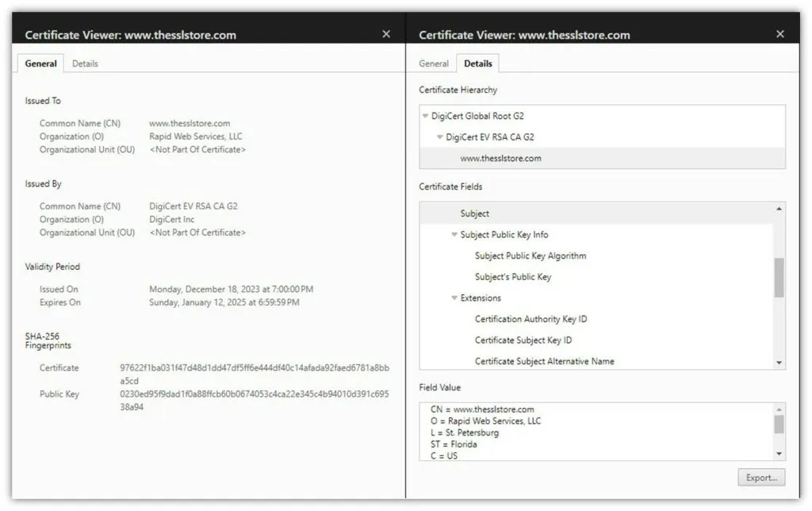Click the Issued On date value
This screenshot has width=812, height=511.
[x=231, y=289]
